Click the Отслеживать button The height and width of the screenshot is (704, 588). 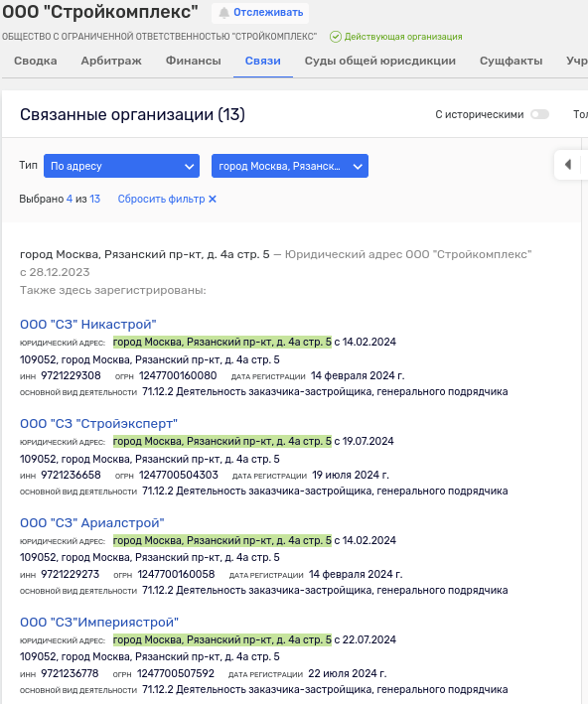260,13
